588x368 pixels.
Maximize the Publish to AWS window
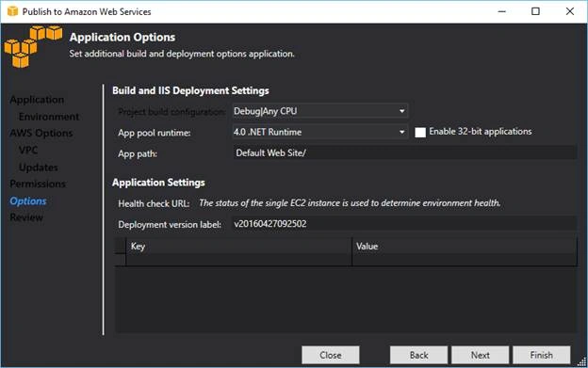coord(535,11)
